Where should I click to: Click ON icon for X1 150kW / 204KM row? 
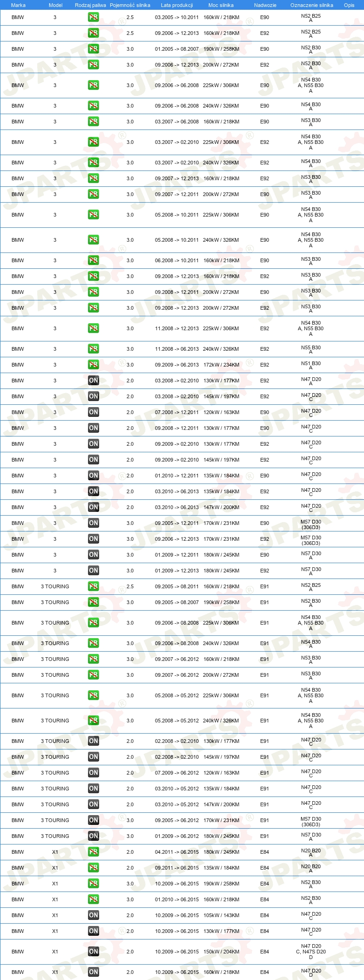93,952
